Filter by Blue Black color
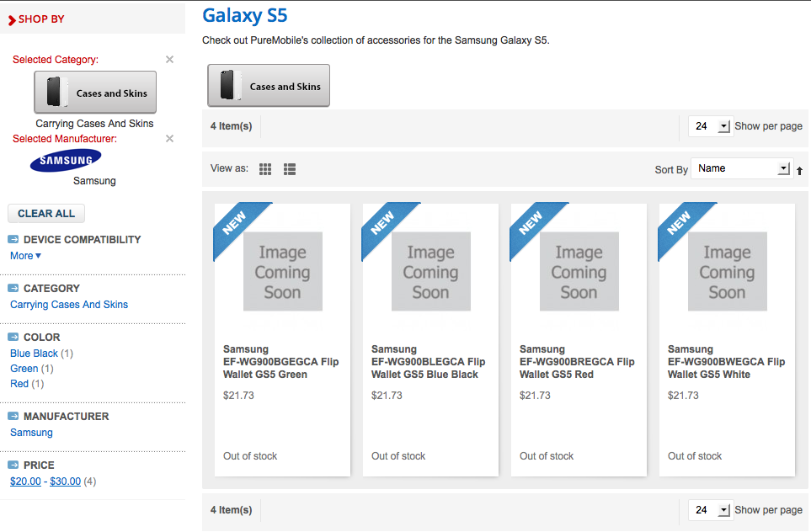Image resolution: width=811 pixels, height=532 pixels. (x=34, y=354)
